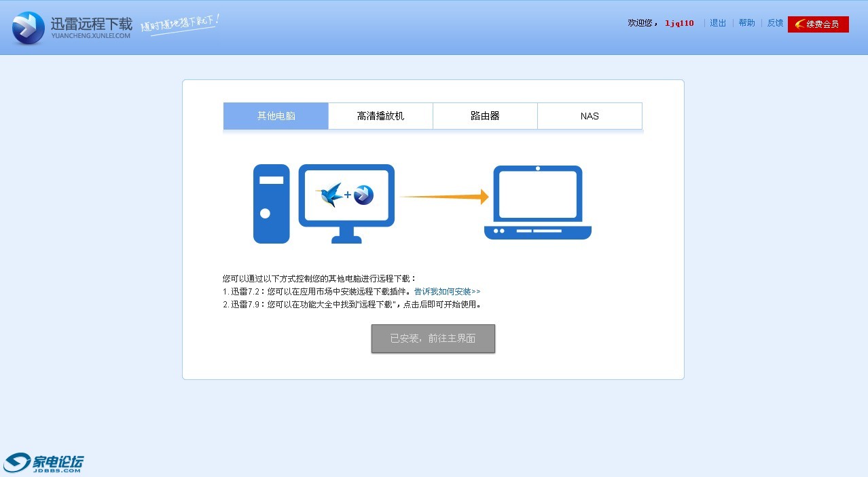Click the 退出 logout link

(x=718, y=23)
